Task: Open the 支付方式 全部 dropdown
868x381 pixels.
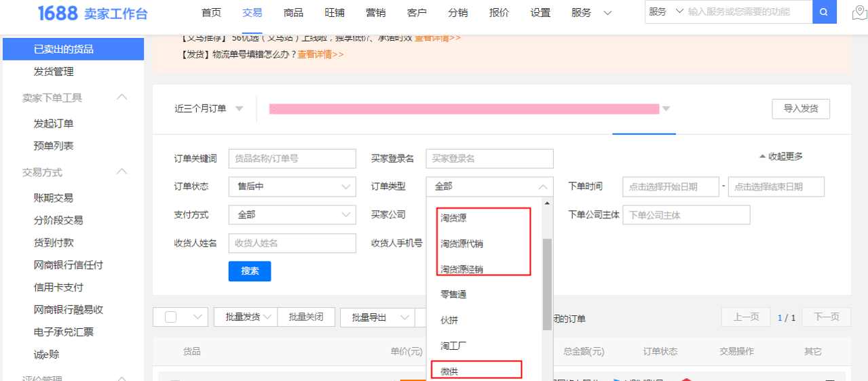Action: (x=292, y=215)
